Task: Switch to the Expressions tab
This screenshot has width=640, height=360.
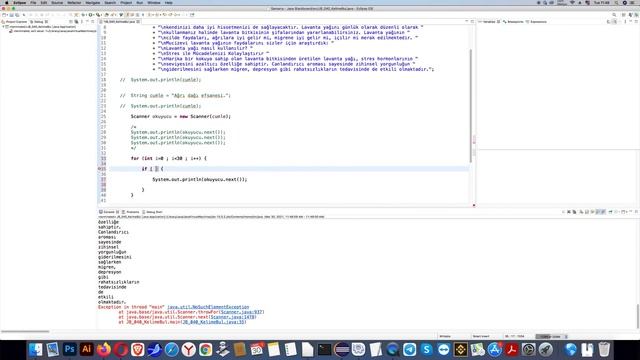Action: tap(537, 22)
